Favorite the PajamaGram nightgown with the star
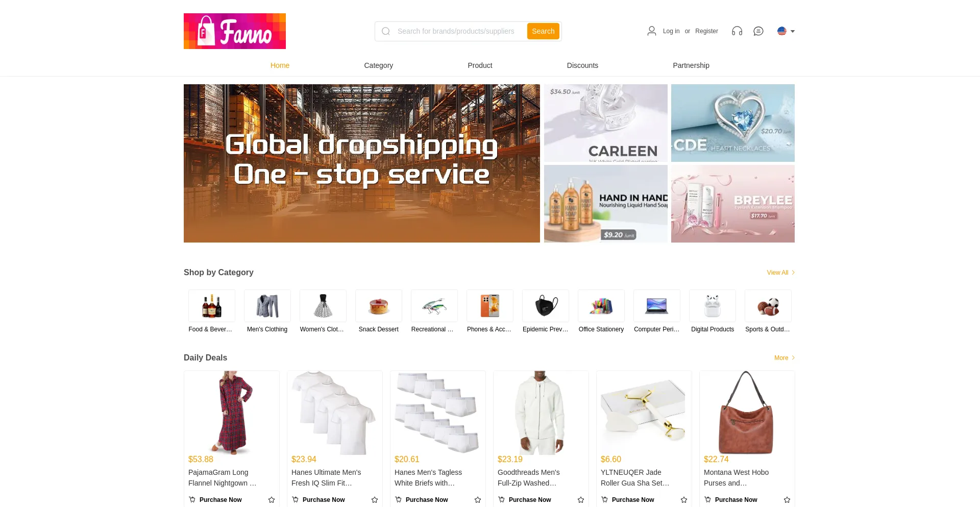Viewport: 980px width, 507px height. pos(272,500)
